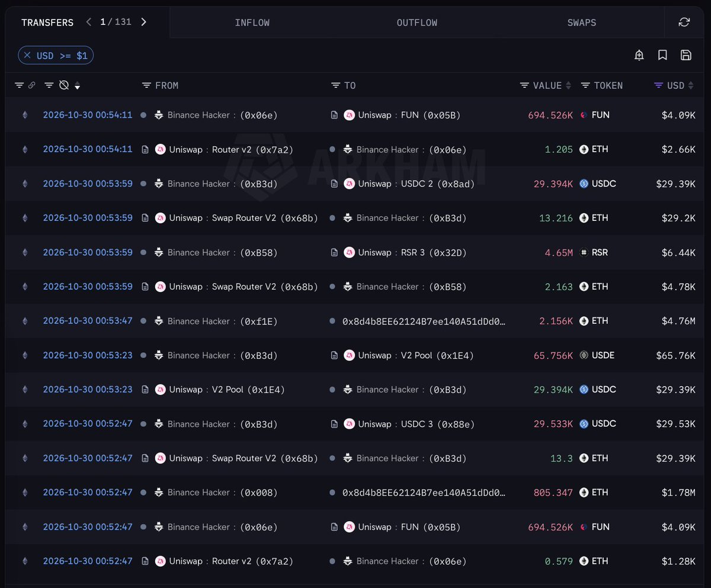Go to previous transfers page
This screenshot has height=588, width=711.
click(88, 22)
